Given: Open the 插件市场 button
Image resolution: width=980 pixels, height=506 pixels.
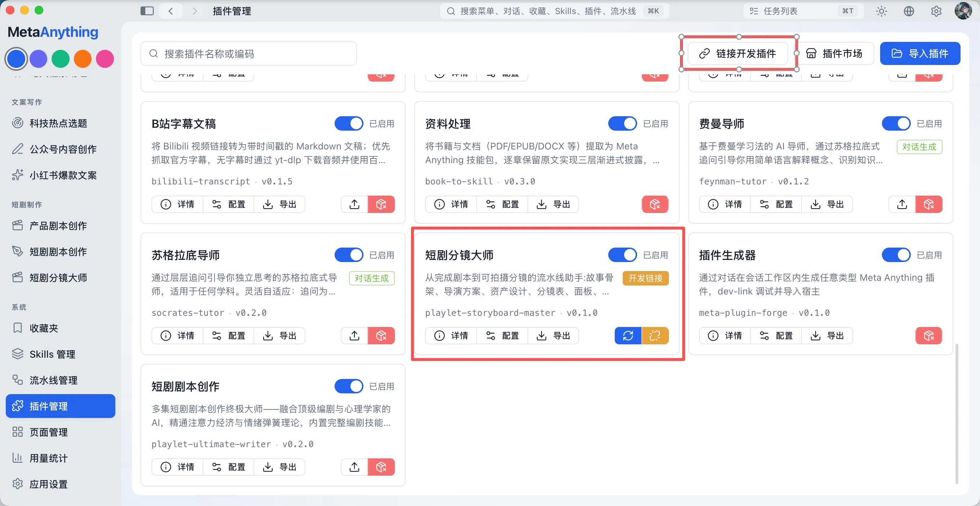Looking at the screenshot, I should (x=834, y=54).
